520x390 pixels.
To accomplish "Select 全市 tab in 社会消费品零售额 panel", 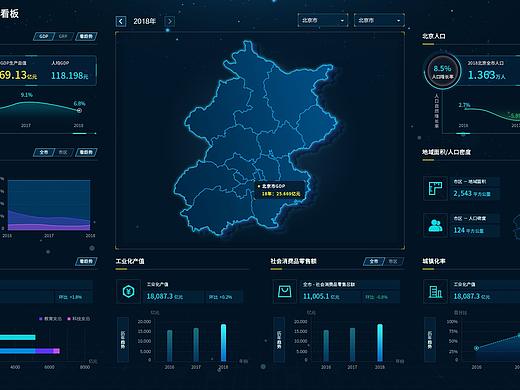I will [x=374, y=261].
